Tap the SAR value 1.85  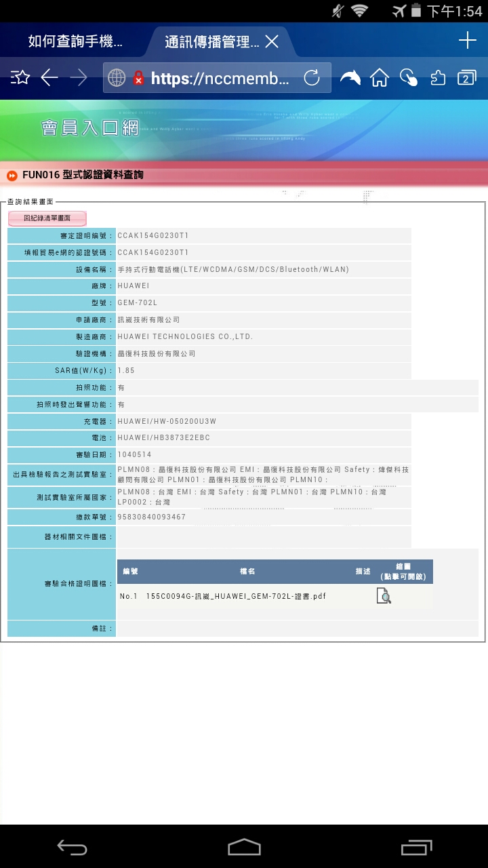coord(126,370)
